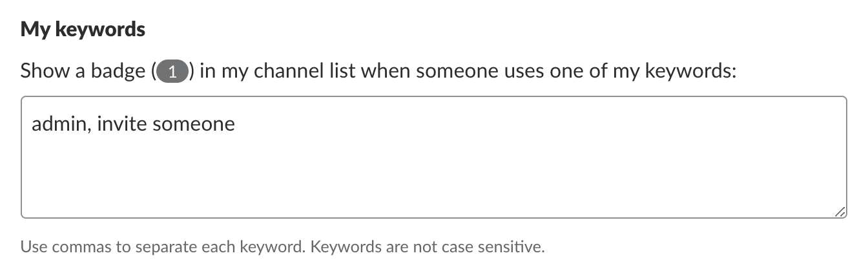Click the "Show a badge" label text
Image resolution: width=868 pixels, height=273 pixels.
pos(83,71)
